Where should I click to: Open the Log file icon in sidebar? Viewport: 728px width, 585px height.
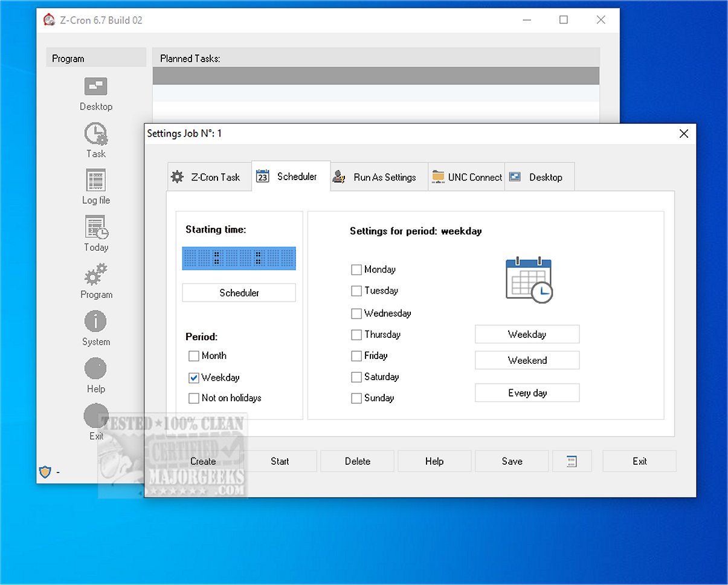click(x=96, y=181)
